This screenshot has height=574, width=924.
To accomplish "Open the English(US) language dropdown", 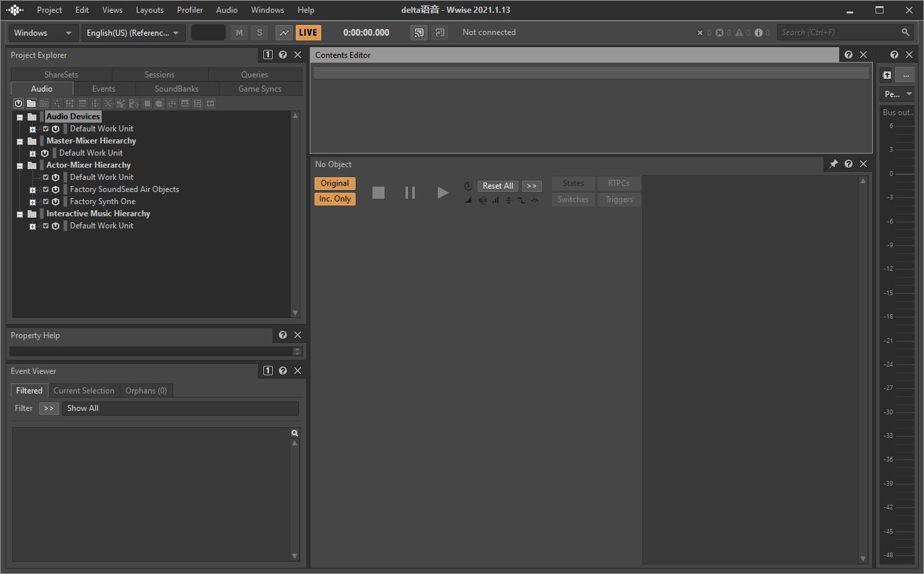I will [133, 32].
